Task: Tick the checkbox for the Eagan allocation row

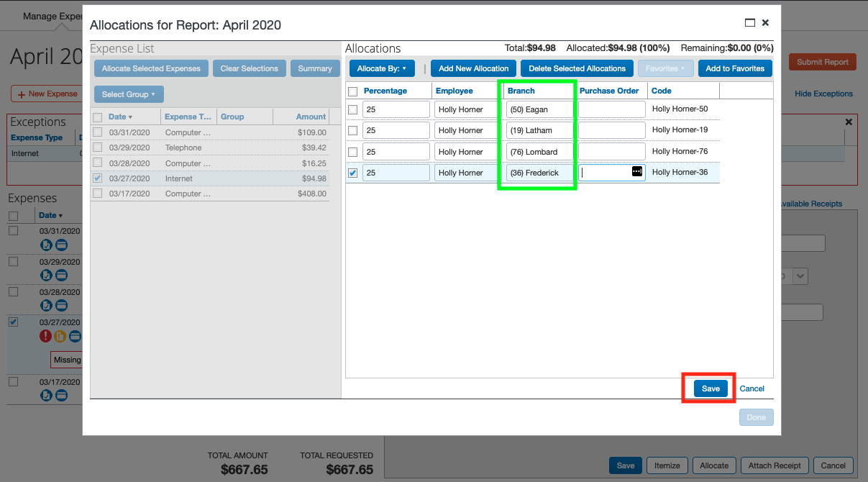Action: [x=352, y=109]
